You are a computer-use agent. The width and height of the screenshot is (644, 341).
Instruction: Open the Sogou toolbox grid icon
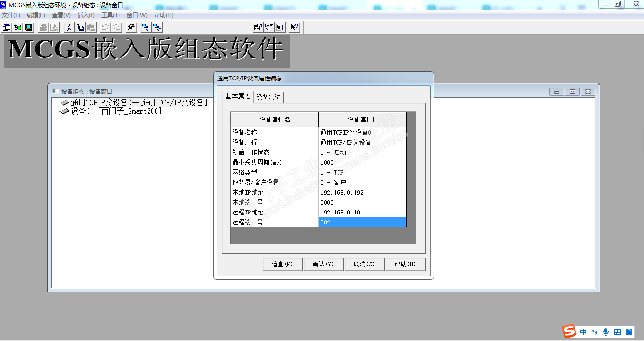pyautogui.click(x=629, y=332)
